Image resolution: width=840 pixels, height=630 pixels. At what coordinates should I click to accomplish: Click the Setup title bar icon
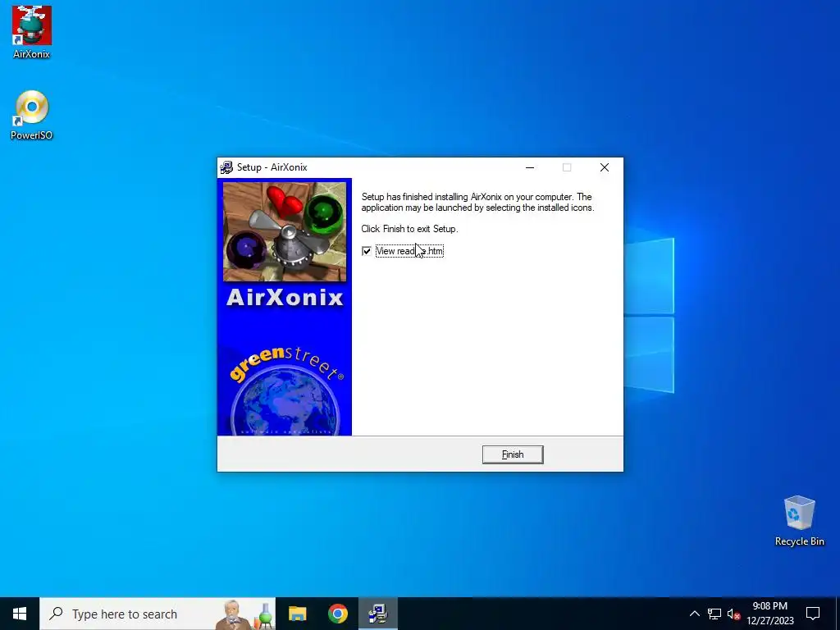[x=226, y=167]
